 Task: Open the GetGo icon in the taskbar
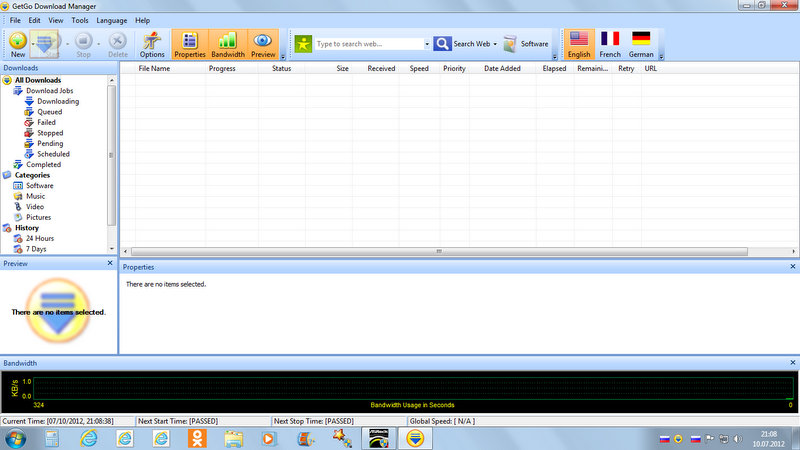[x=415, y=439]
